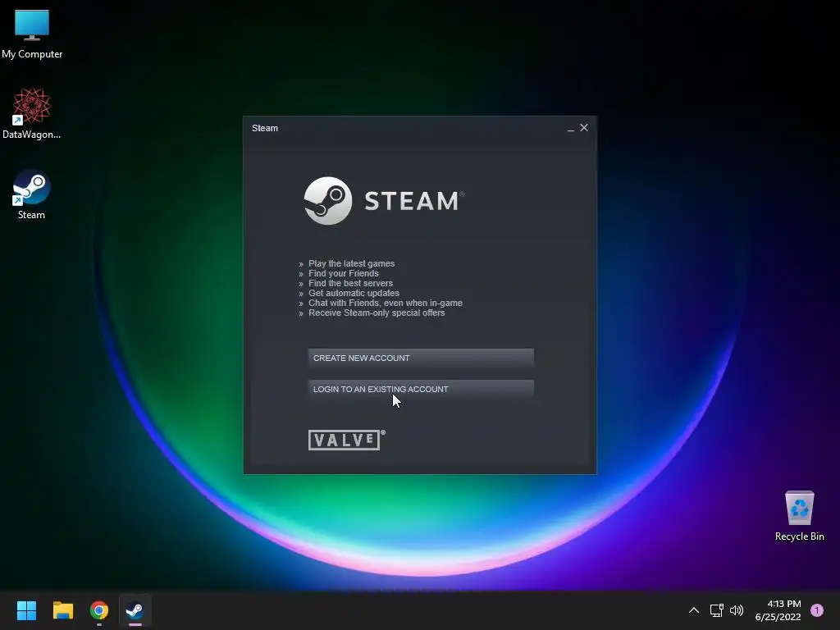Open the notification badge in taskbar
This screenshot has width=840, height=630.
tap(817, 610)
